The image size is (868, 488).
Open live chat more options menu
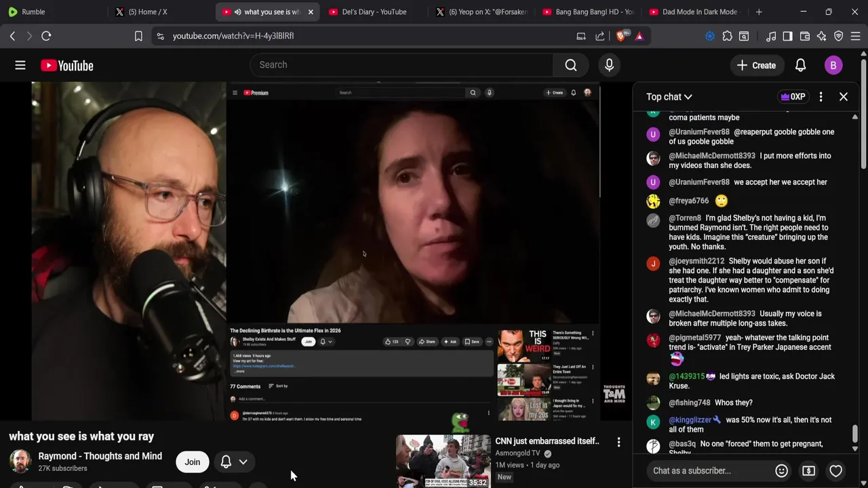[x=821, y=97]
